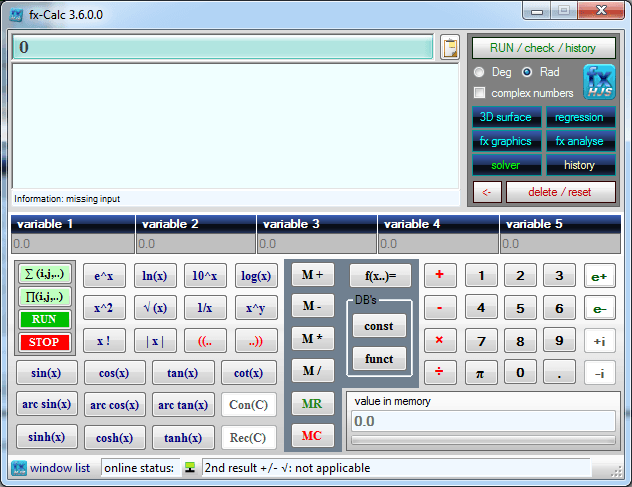The height and width of the screenshot is (487, 632).
Task: Click the clipboard paste icon
Action: [450, 48]
